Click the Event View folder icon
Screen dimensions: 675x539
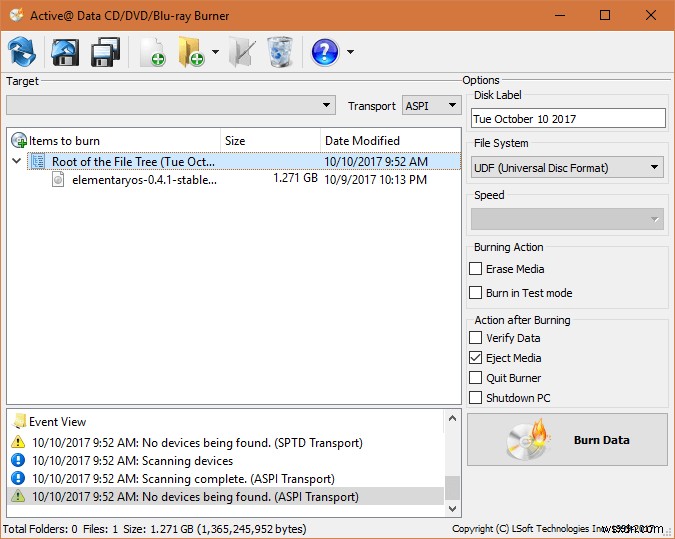tap(20, 421)
